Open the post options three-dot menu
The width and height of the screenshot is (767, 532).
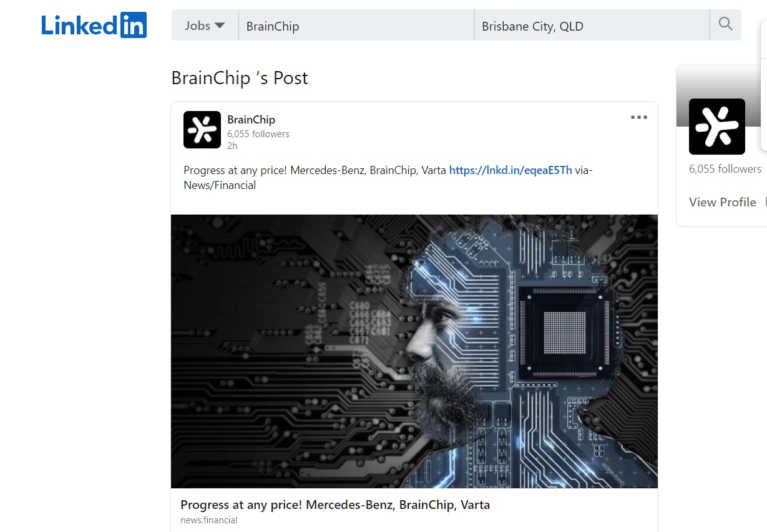coord(638,117)
